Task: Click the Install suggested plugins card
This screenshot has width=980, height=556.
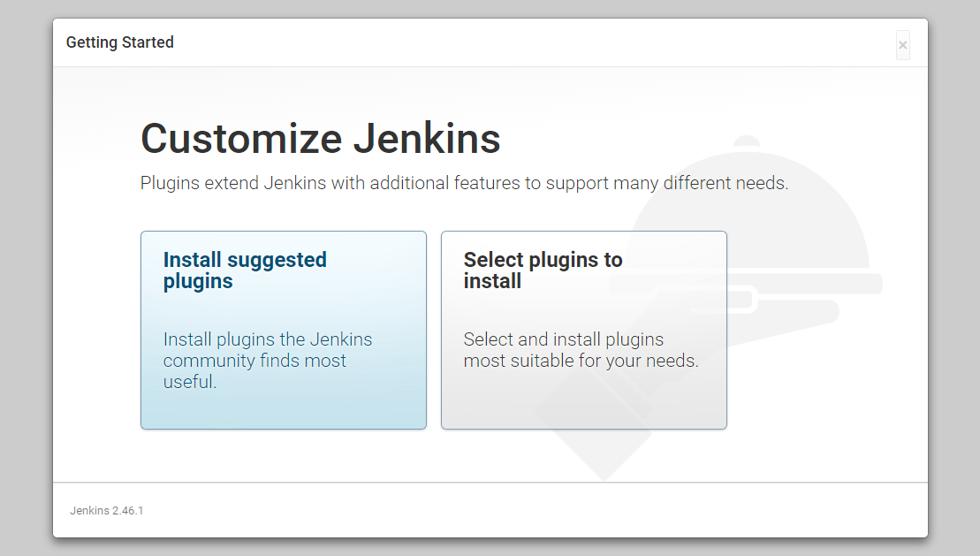Action: click(284, 331)
